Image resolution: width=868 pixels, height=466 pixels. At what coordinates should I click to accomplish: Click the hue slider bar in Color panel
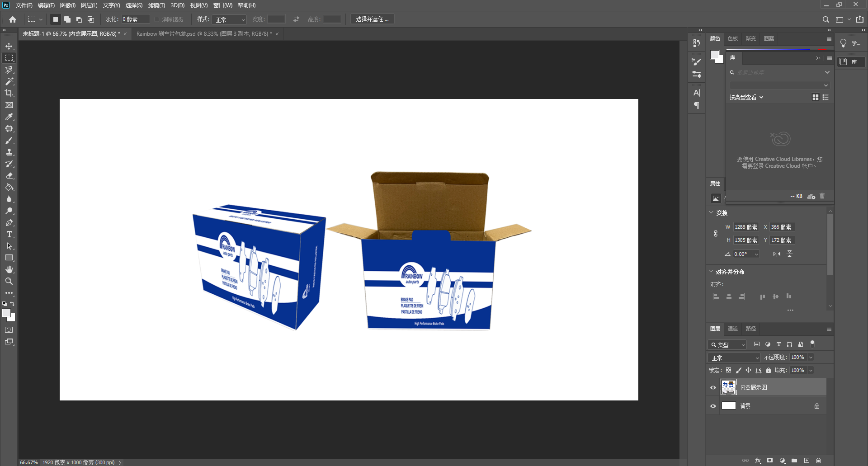[777, 49]
